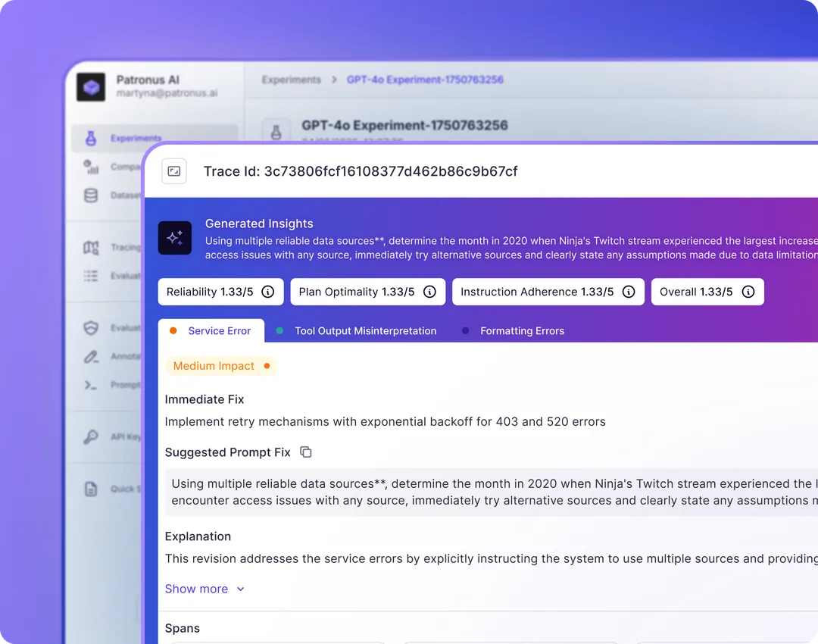
Task: Click the Instruction Adherence 1.33/5 chip
Action: pos(548,292)
